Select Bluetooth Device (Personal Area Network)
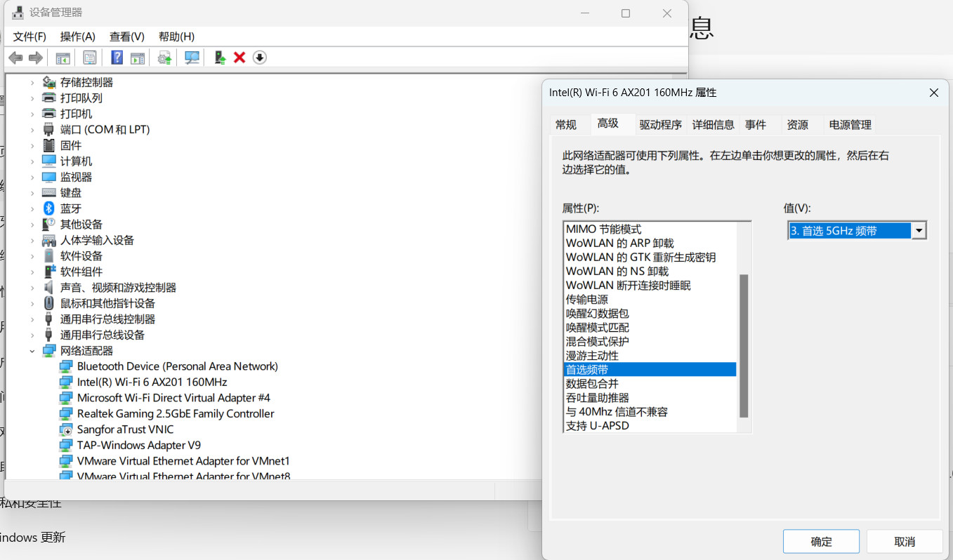The image size is (953, 560). point(178,366)
